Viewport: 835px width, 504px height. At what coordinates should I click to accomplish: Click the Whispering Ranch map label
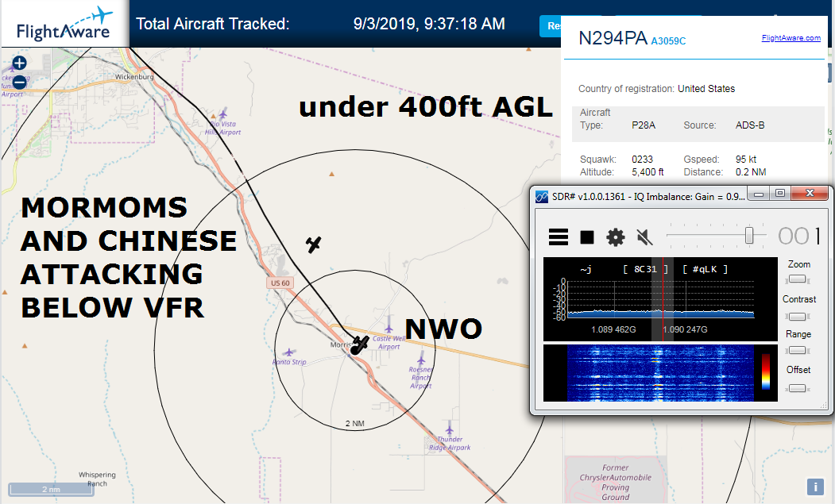point(97,479)
